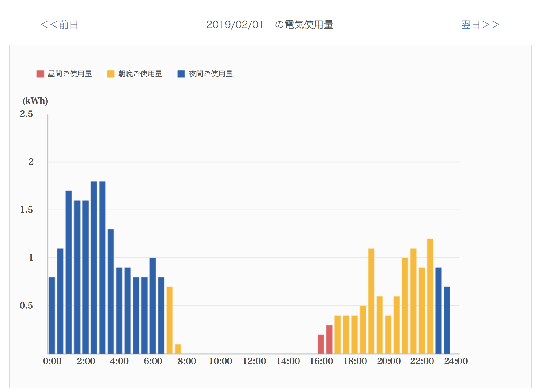The width and height of the screenshot is (538, 392).
Task: Click the (kWh) unit label
Action: point(35,101)
